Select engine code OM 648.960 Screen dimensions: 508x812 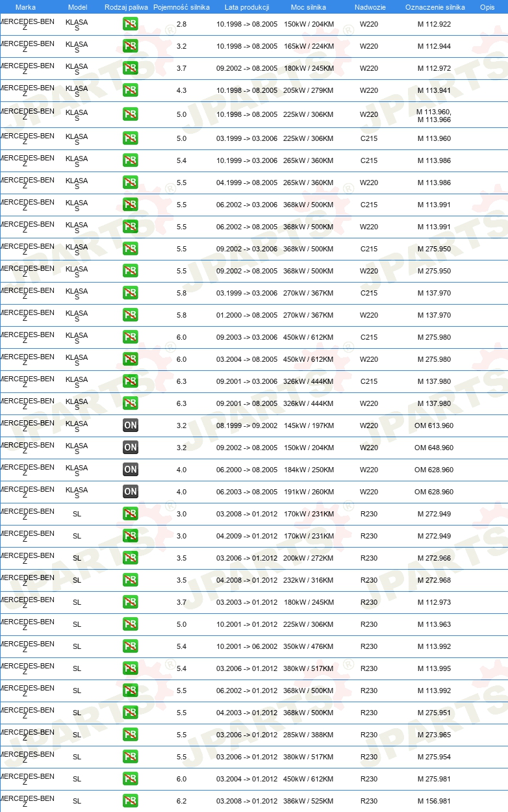click(x=434, y=448)
